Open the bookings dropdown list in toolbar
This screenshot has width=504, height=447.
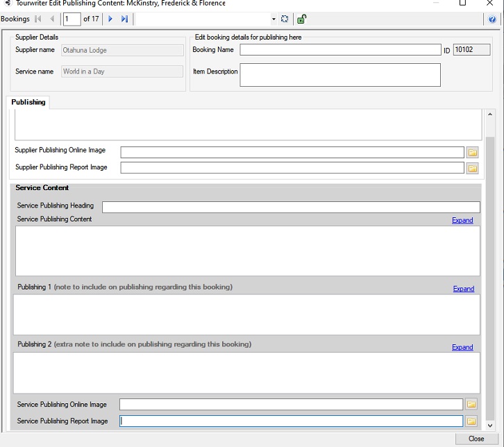click(274, 19)
